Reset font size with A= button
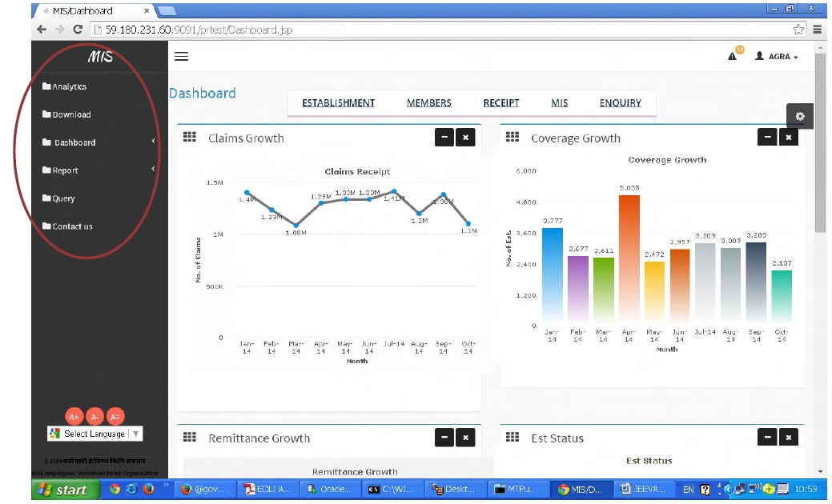832x504 pixels. [x=115, y=417]
